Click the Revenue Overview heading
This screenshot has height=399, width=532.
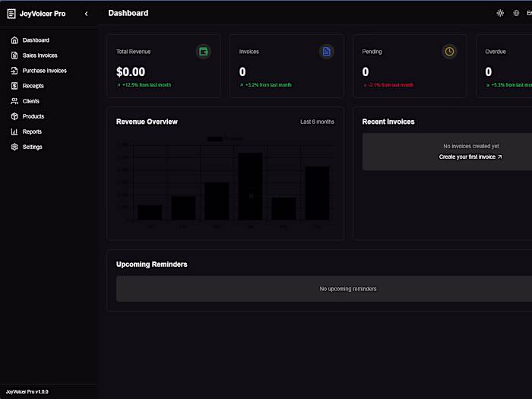coord(147,122)
